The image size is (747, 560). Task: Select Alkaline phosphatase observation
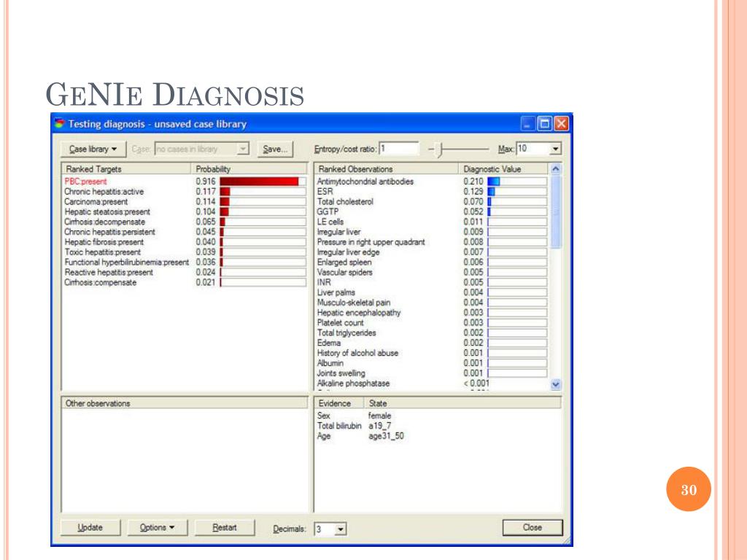(432, 384)
